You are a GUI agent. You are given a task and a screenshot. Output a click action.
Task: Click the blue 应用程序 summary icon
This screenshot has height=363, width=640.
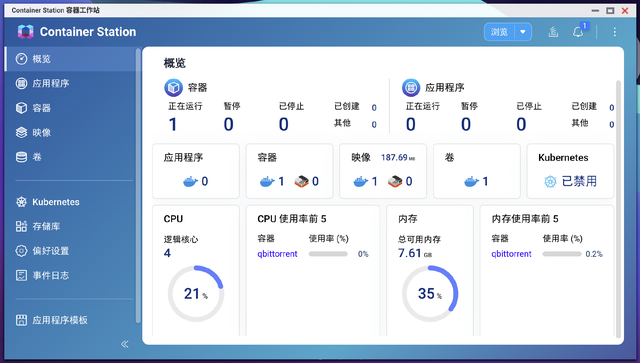tap(411, 87)
